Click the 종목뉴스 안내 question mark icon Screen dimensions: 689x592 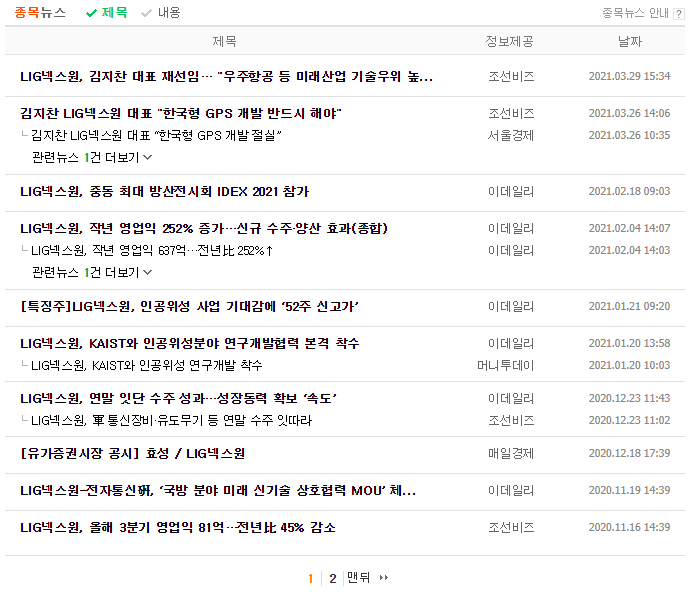[678, 14]
